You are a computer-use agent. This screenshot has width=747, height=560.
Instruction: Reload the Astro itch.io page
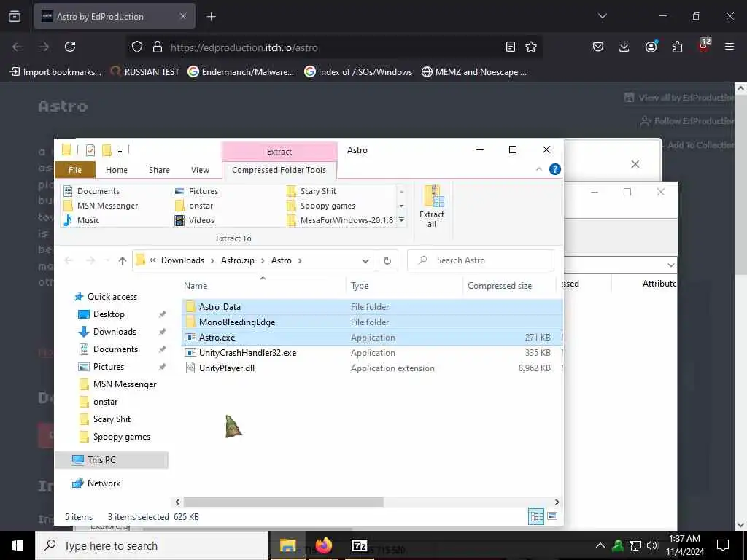coord(70,47)
